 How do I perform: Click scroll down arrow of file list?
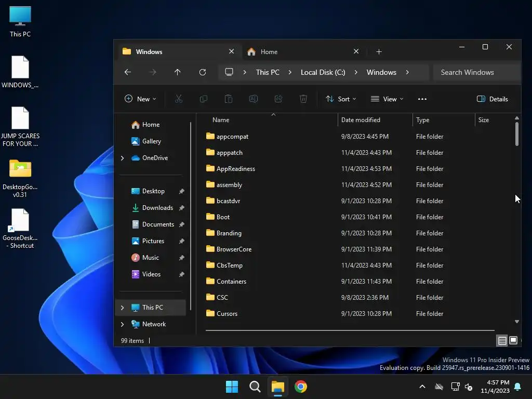click(x=517, y=321)
